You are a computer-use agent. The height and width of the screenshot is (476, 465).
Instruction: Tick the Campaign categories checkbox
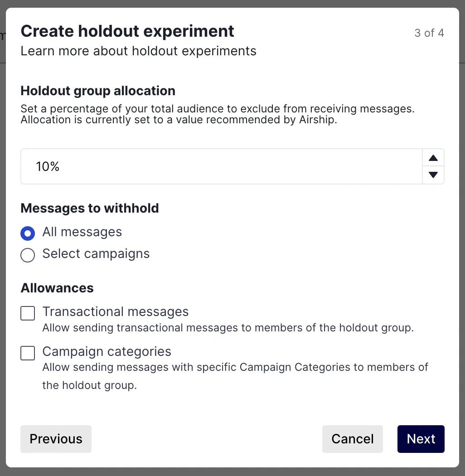pyautogui.click(x=28, y=353)
